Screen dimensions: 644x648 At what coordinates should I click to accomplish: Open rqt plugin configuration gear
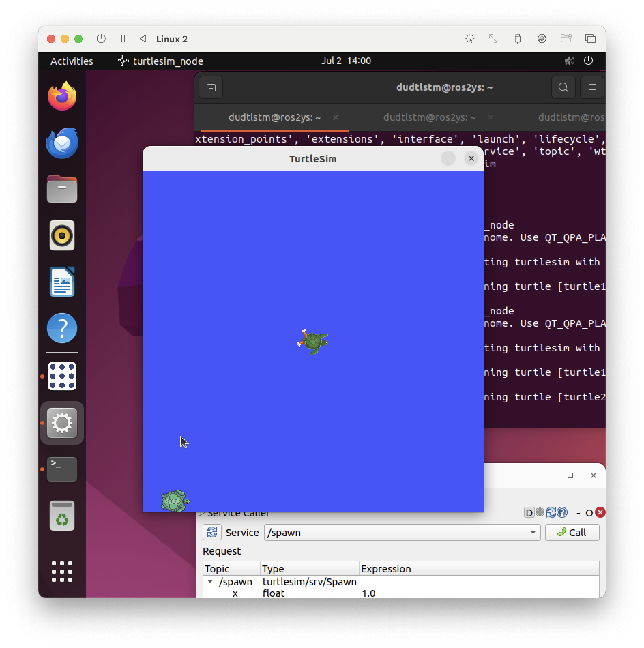click(x=540, y=512)
